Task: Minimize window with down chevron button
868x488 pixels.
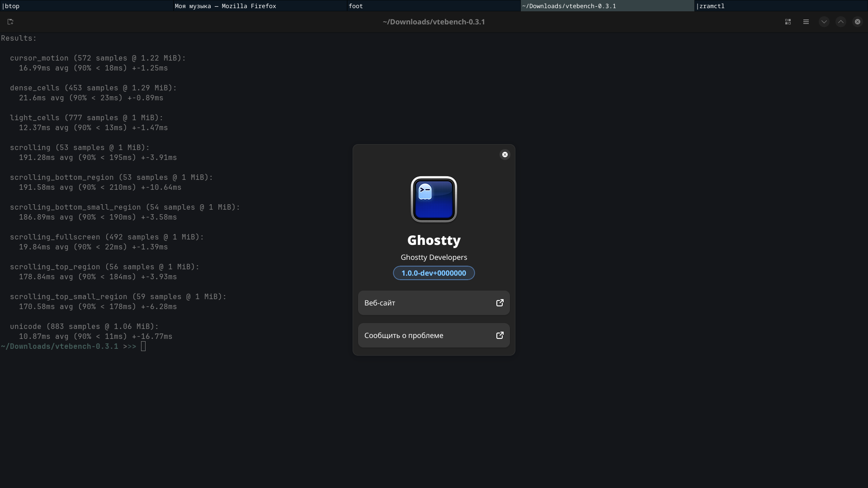Action: 824,22
